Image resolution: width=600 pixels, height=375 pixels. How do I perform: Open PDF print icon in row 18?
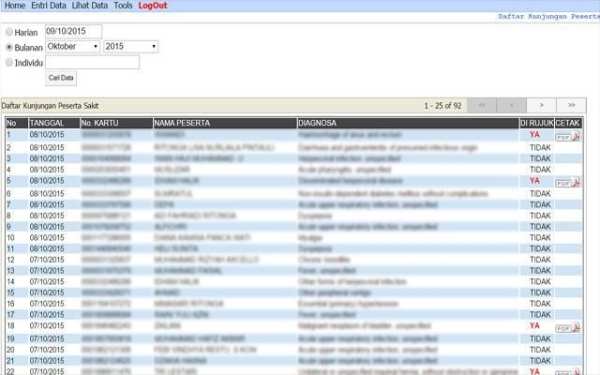(x=569, y=328)
